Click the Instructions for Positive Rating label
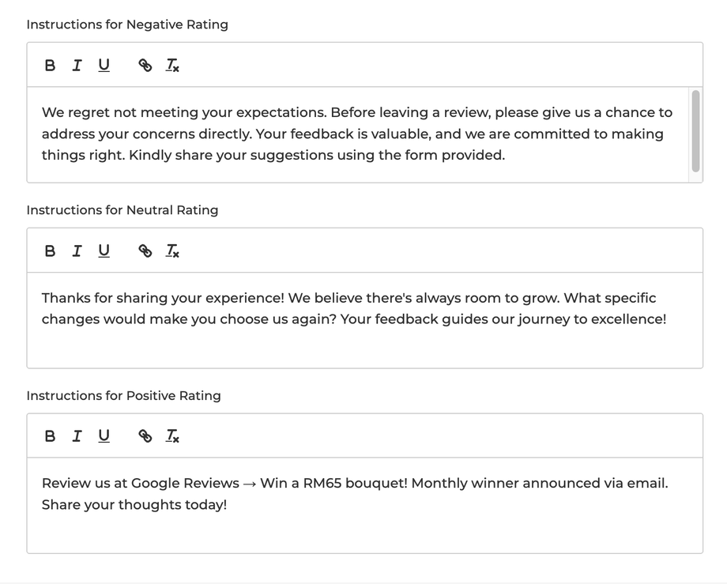Screen dimensions: 727x588 pyautogui.click(x=124, y=396)
